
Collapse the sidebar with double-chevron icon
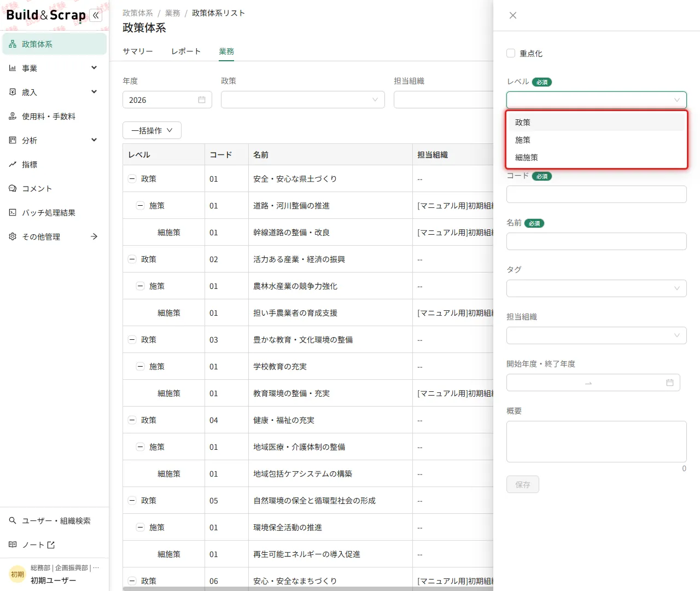[96, 15]
